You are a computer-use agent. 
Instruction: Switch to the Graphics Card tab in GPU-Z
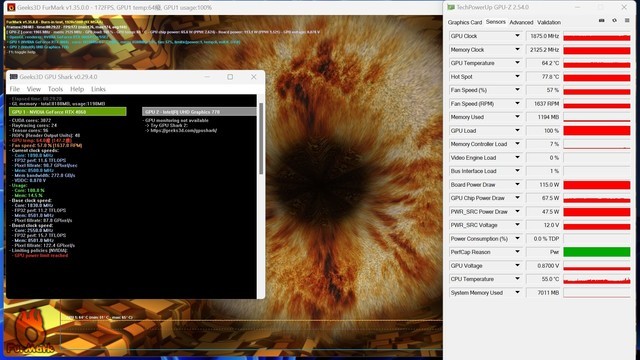click(x=464, y=22)
